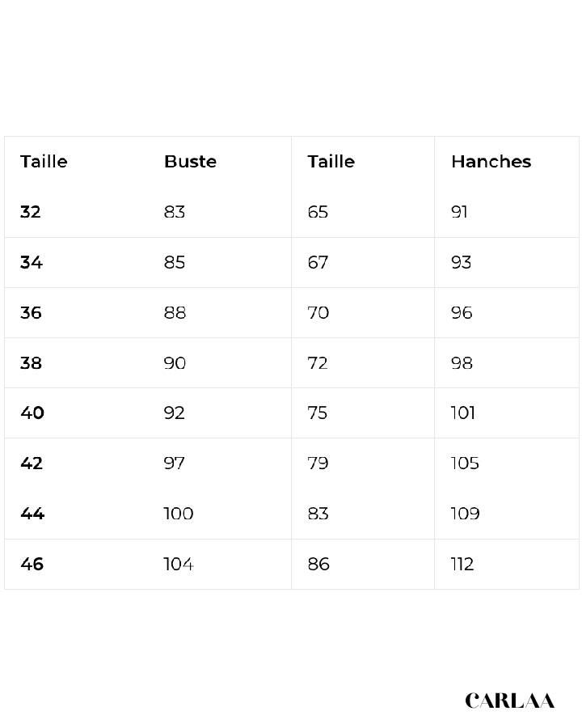Click the Hanches column header

491,162
